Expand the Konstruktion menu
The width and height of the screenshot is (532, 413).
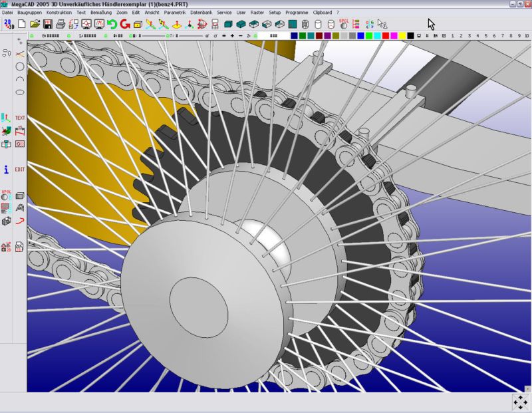59,13
